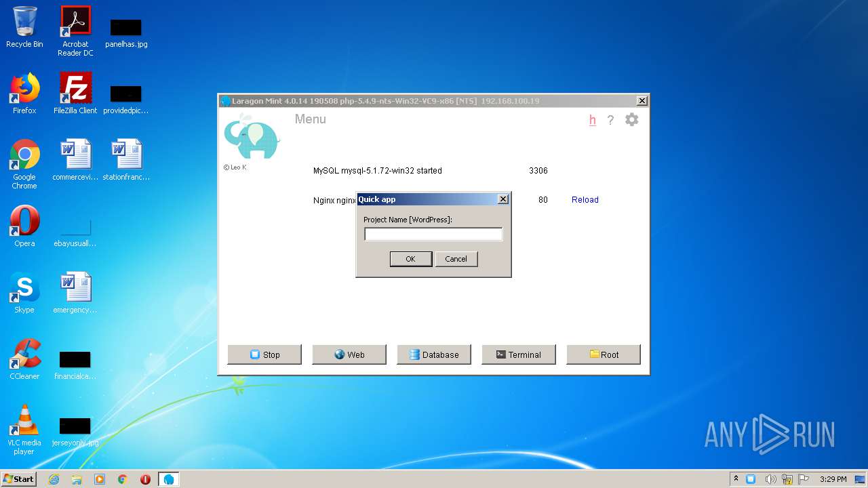Click Laragon tray icon

pyautogui.click(x=751, y=479)
